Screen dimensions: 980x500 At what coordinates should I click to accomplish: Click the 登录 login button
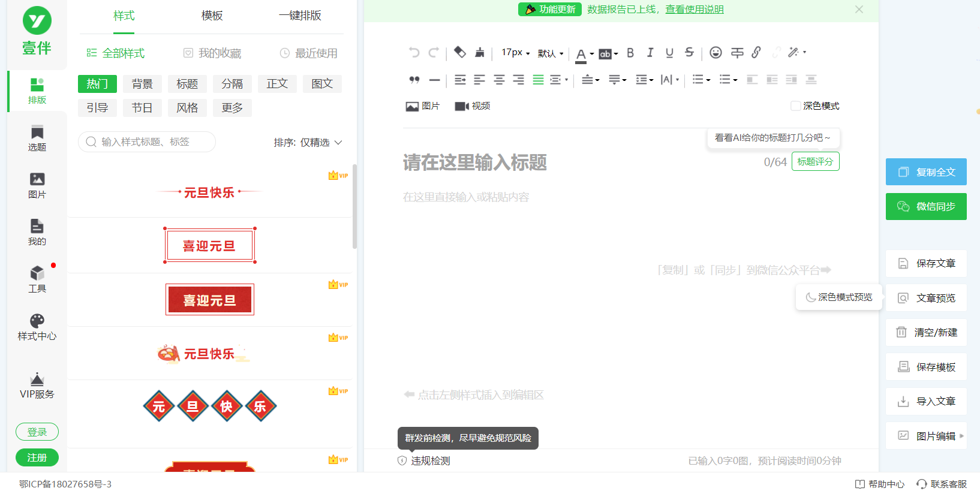click(37, 432)
